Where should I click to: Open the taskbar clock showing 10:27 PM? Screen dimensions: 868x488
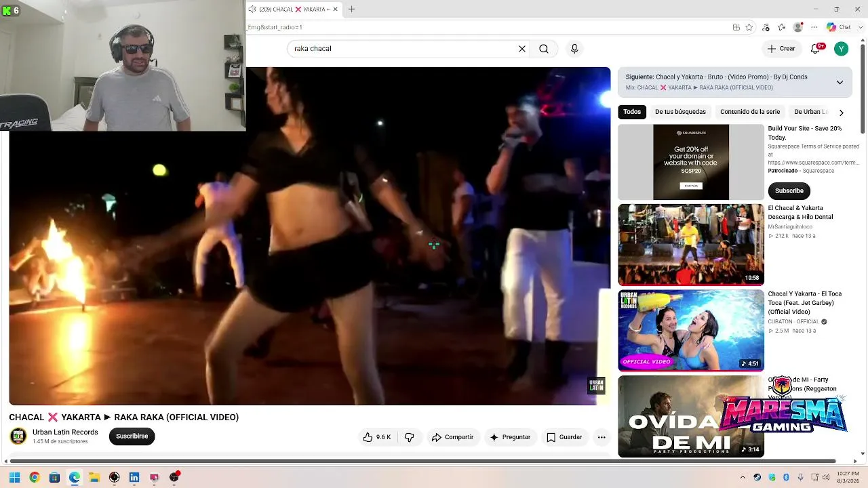pos(848,477)
